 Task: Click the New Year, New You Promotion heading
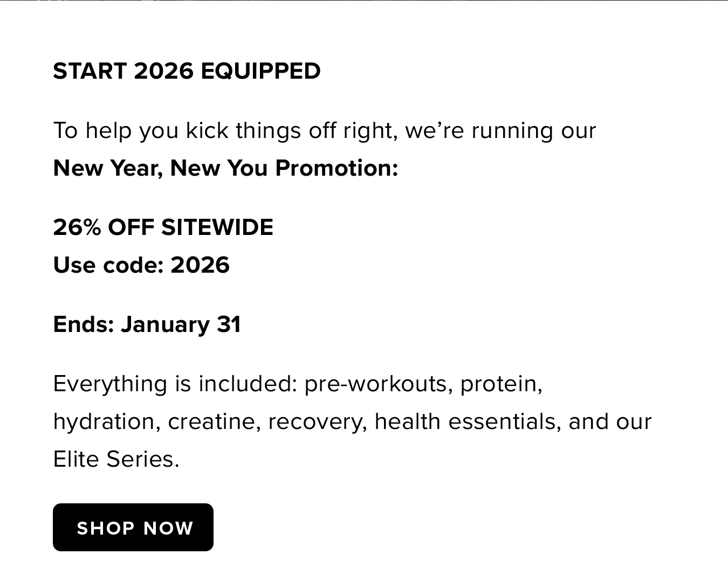tap(226, 168)
